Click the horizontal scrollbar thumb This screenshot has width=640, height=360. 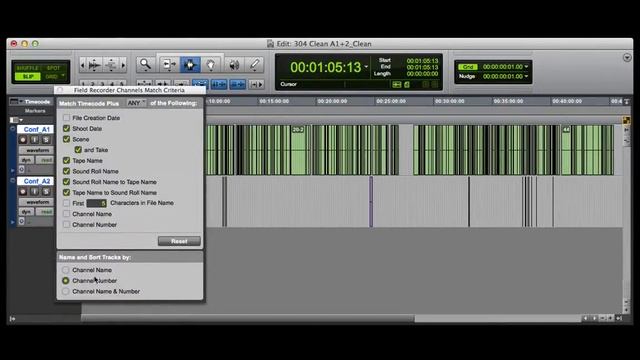pyautogui.click(x=248, y=318)
